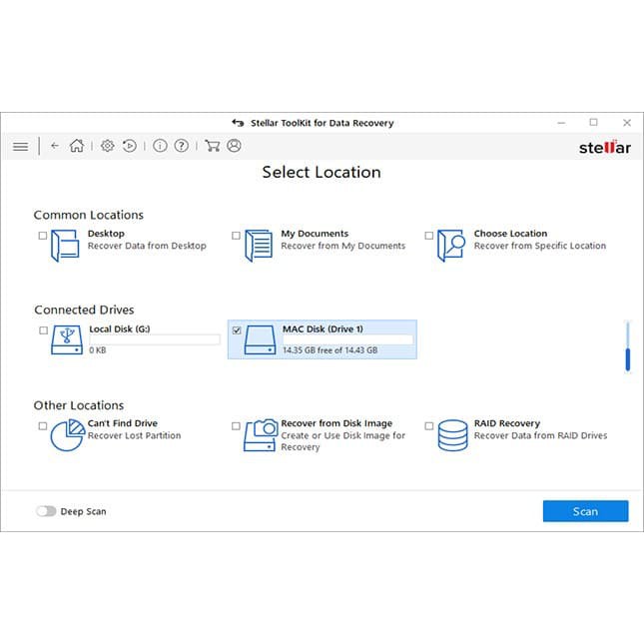Click '14.35 GB free of 14.43 GB' text
Viewport: 644px width, 644px height.
pos(330,350)
